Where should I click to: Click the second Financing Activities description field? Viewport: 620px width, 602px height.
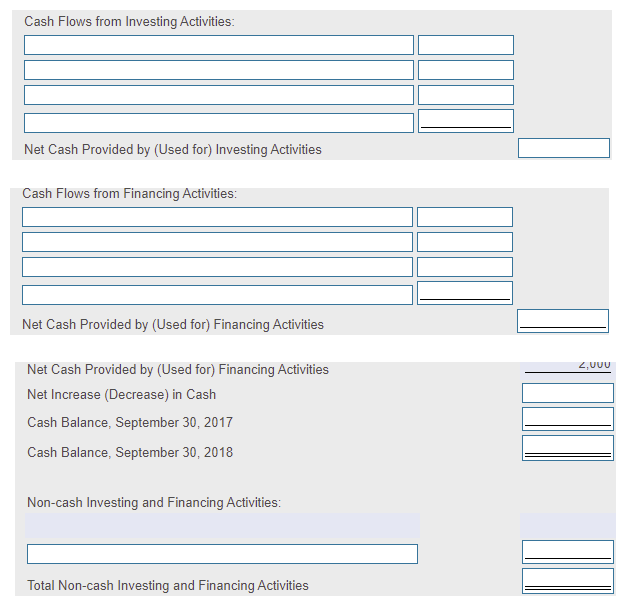[217, 242]
